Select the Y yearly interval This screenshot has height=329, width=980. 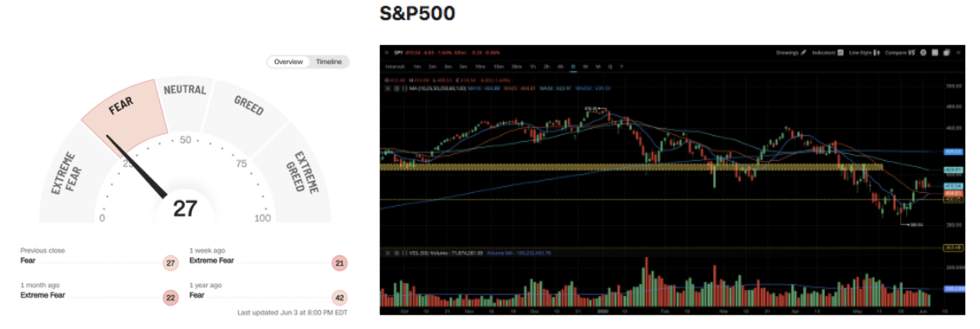[621, 67]
